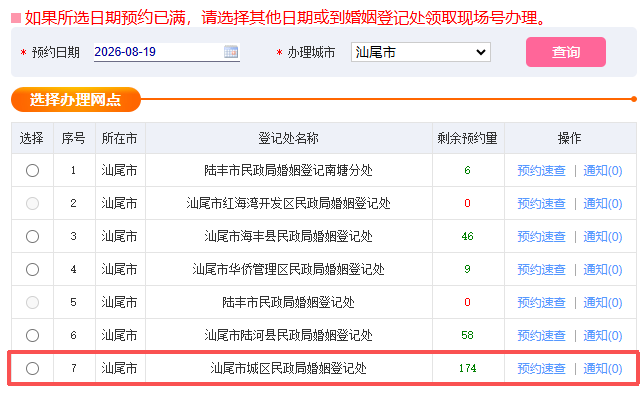Click remaining quota value 58

click(x=467, y=336)
